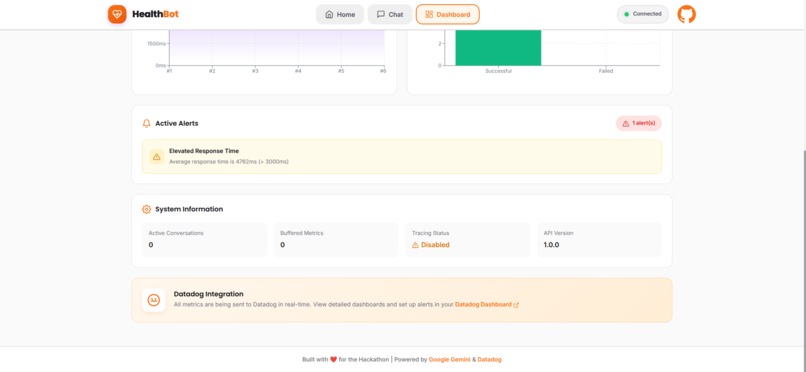Click the average response time 4762ms message
Screen dimensions: 806x372
[229, 162]
